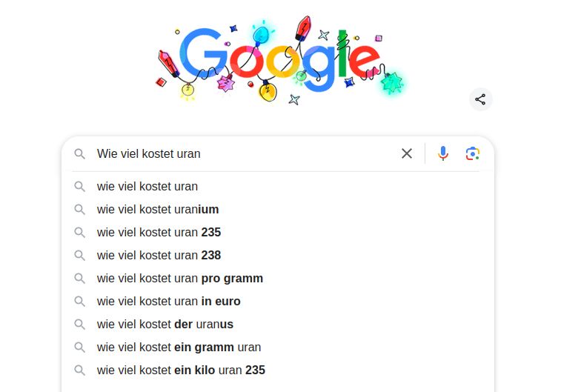Pick suggestion 'wie viel kostet uran pro gramm'
This screenshot has height=392, width=581.
(x=180, y=279)
